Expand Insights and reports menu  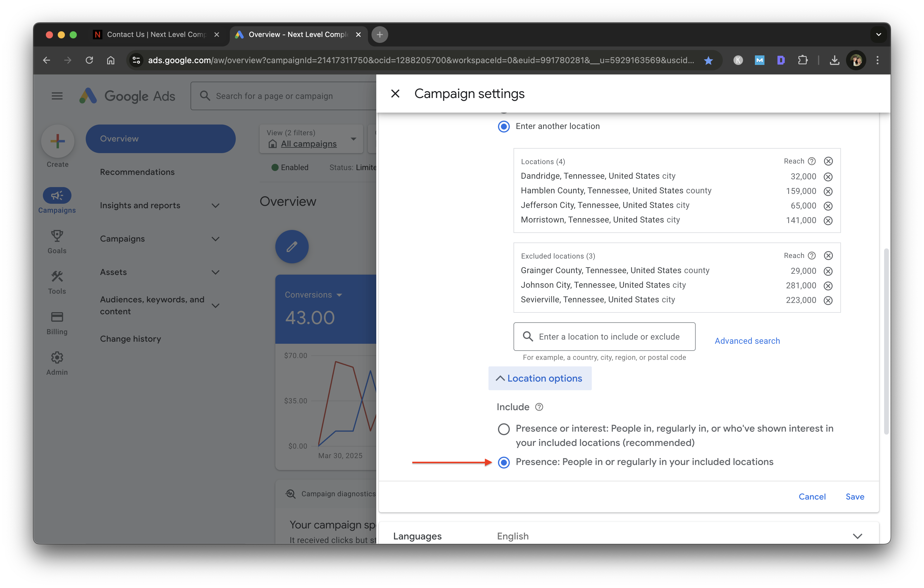[x=215, y=206]
